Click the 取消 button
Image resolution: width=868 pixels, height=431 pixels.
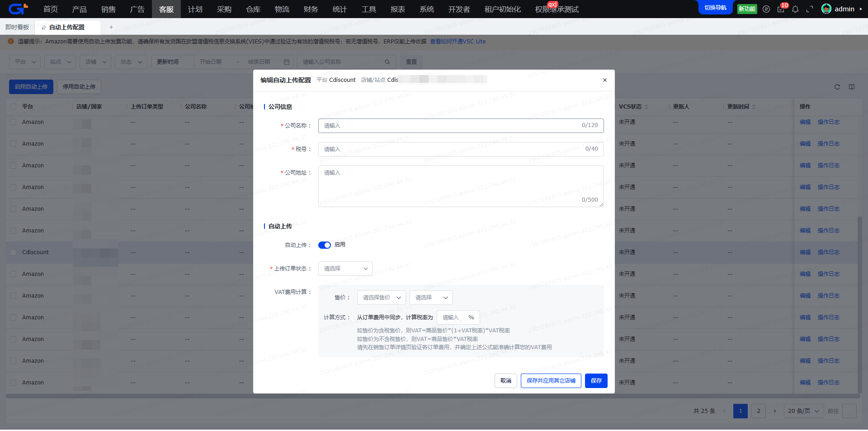(x=506, y=381)
